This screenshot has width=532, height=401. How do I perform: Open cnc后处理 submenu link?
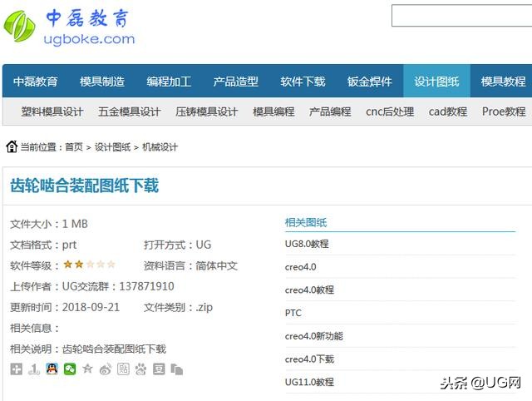click(390, 111)
